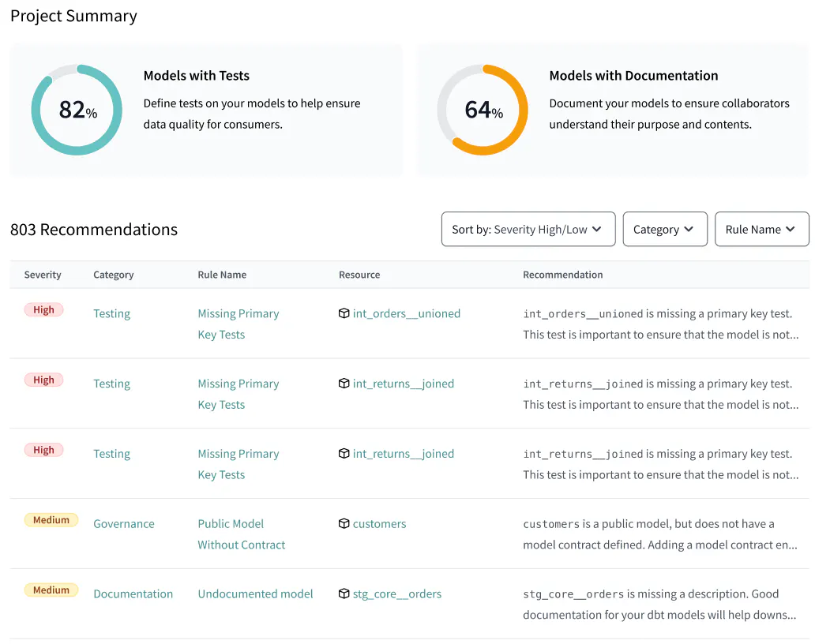Click the model icon next to customers

pos(344,523)
